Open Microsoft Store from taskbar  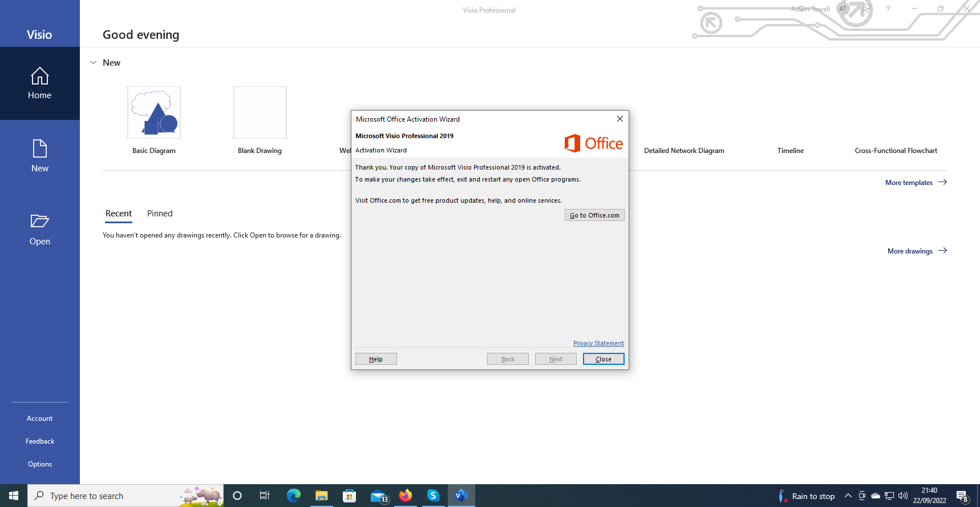click(349, 496)
